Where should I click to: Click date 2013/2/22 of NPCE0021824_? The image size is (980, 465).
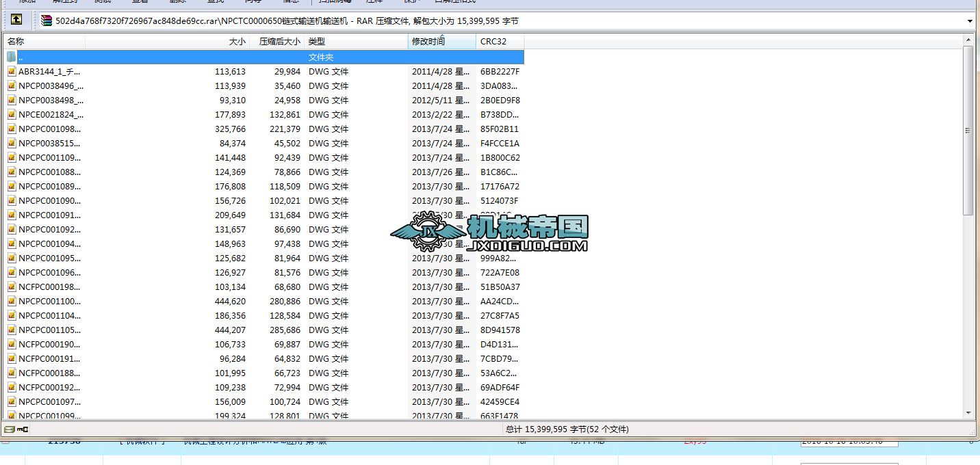pos(441,115)
